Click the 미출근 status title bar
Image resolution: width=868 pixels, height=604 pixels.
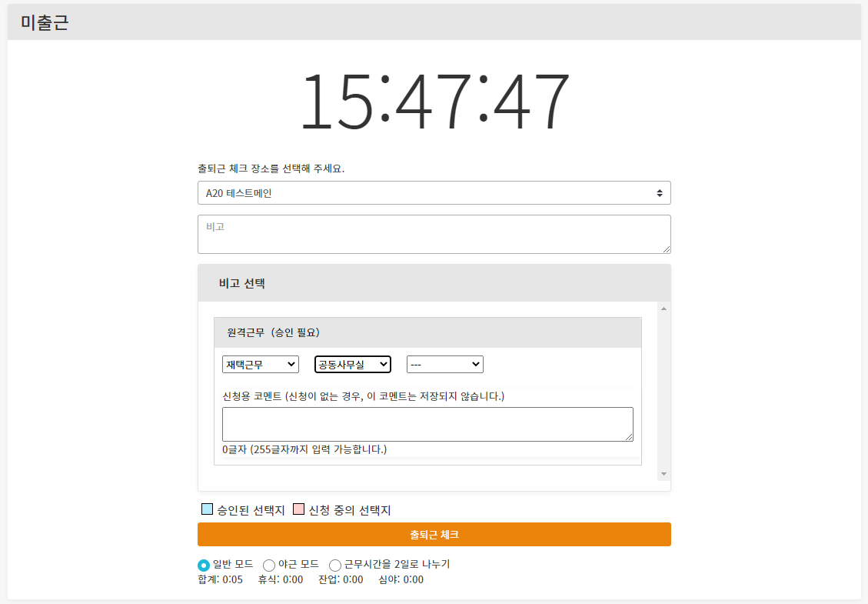coord(434,22)
